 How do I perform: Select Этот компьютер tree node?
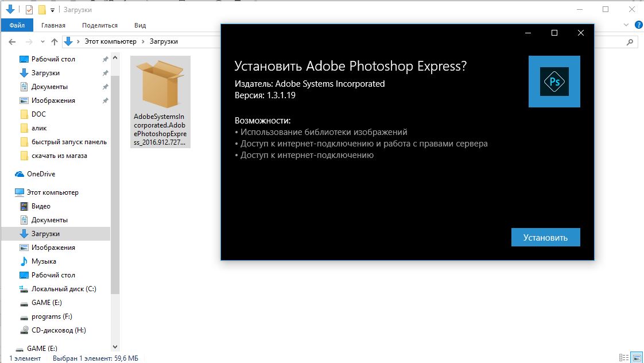(53, 192)
